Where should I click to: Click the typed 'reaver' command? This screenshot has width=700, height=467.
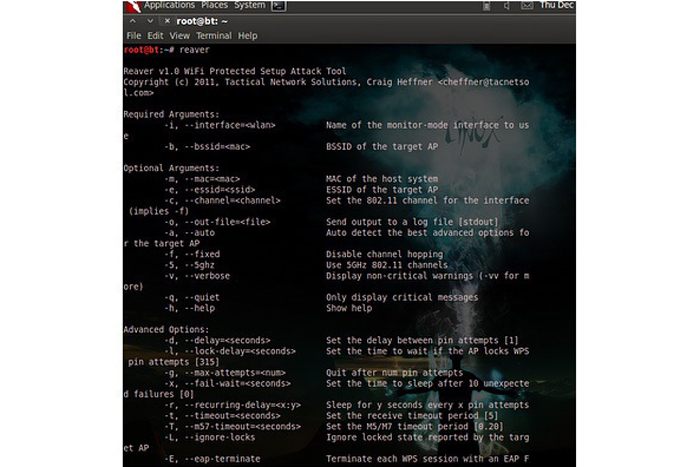coord(194,50)
